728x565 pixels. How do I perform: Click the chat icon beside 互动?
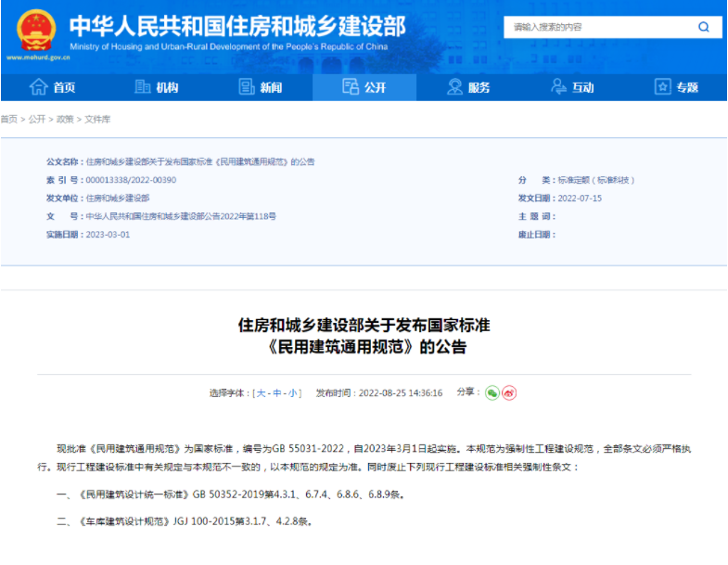(558, 87)
